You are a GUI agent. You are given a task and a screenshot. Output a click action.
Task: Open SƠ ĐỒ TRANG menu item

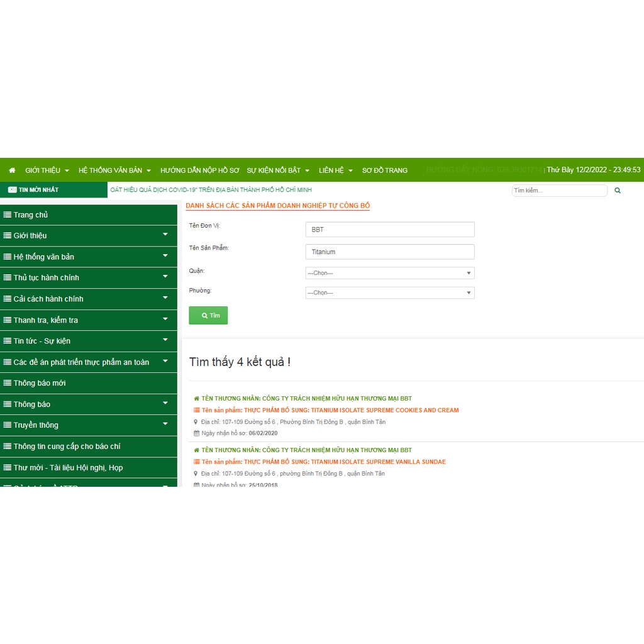(384, 170)
